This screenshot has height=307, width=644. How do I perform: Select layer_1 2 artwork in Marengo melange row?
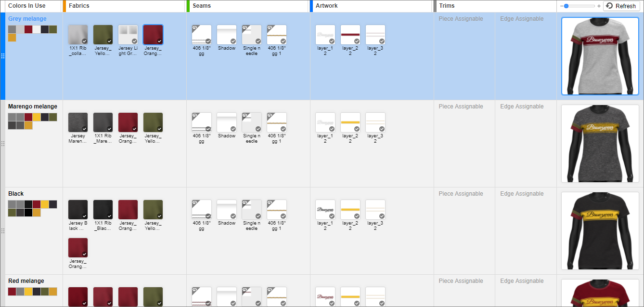(x=325, y=122)
